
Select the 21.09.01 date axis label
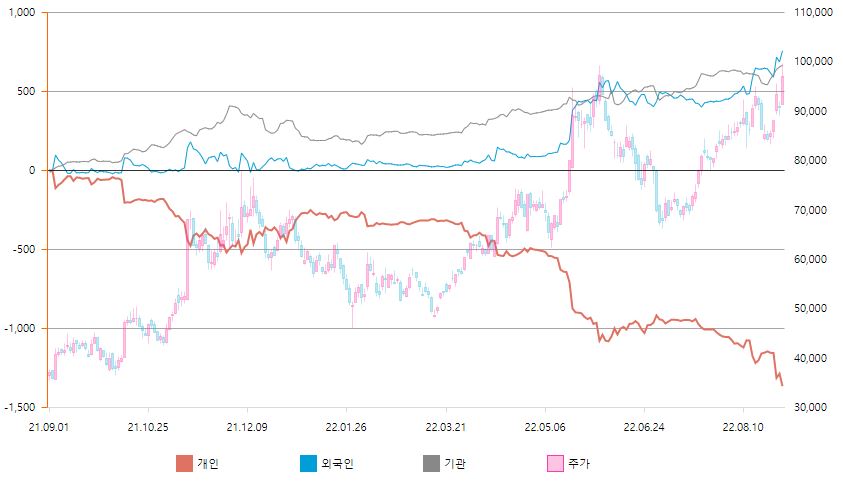(x=49, y=426)
